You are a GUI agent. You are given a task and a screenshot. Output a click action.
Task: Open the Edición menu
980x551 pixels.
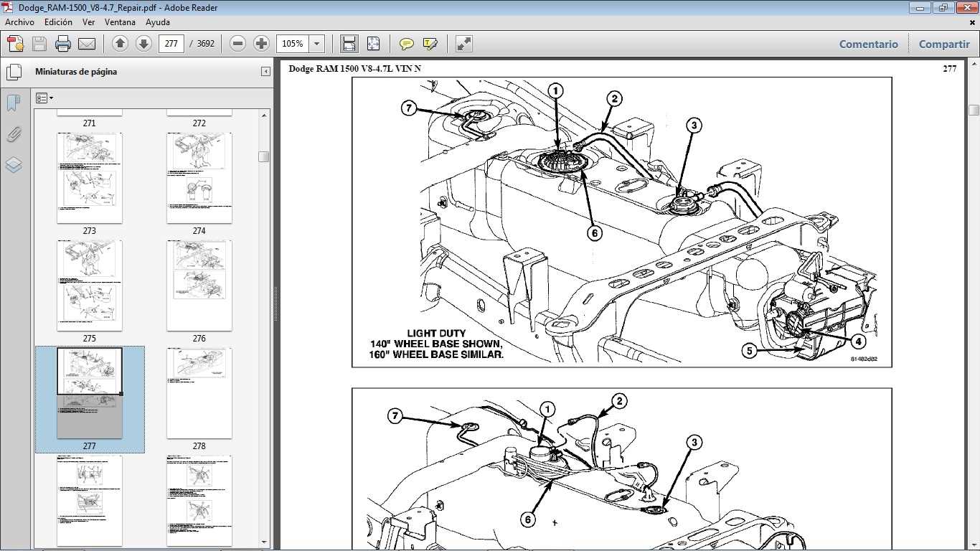tap(58, 22)
